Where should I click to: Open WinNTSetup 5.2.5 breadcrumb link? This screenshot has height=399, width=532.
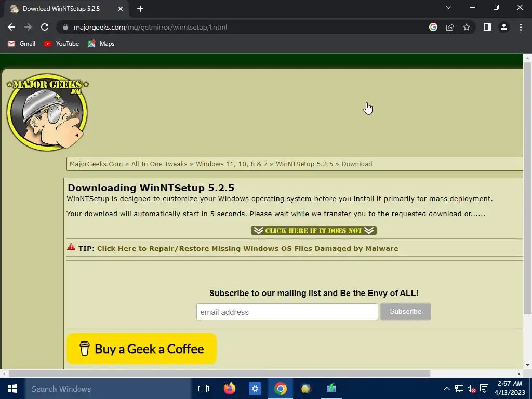[x=304, y=164]
